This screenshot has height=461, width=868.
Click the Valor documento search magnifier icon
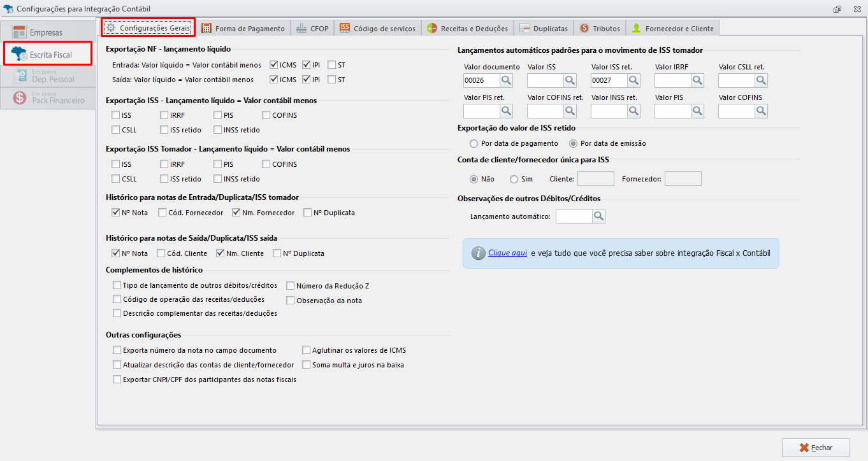(x=506, y=80)
